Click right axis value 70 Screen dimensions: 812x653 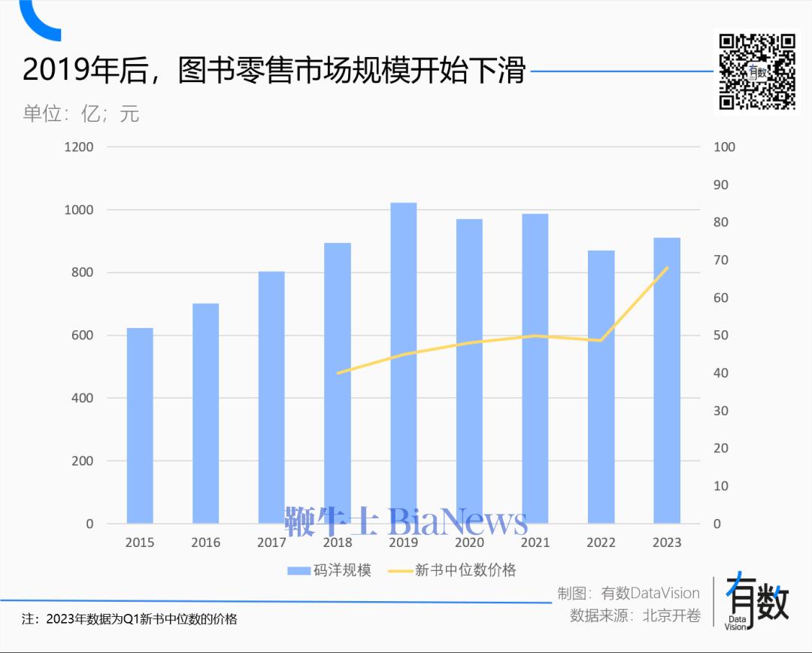pyautogui.click(x=721, y=260)
